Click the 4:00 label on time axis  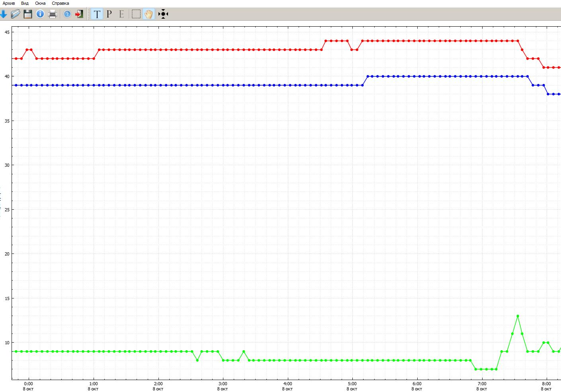coord(287,384)
